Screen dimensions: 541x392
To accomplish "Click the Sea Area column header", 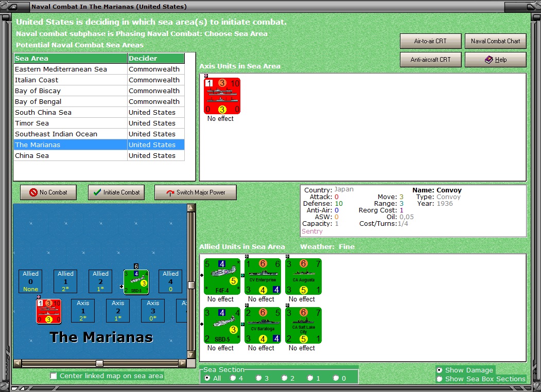I will 71,58.
